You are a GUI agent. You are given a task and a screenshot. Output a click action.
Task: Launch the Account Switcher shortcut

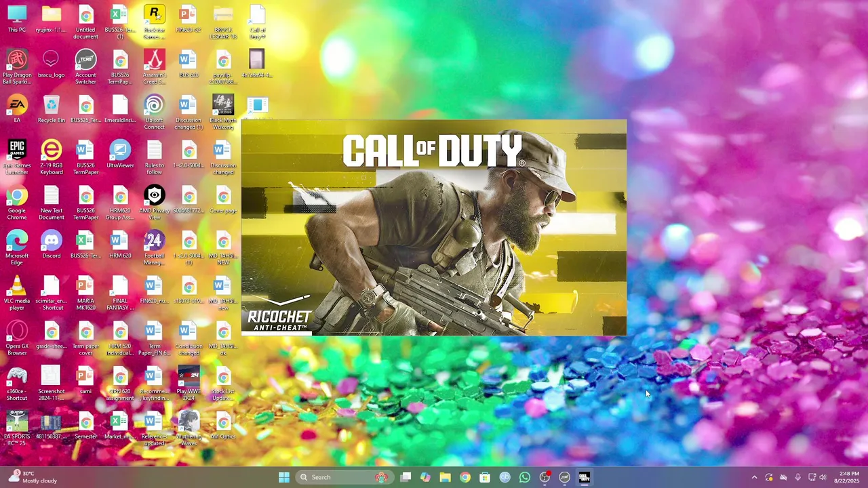click(85, 68)
